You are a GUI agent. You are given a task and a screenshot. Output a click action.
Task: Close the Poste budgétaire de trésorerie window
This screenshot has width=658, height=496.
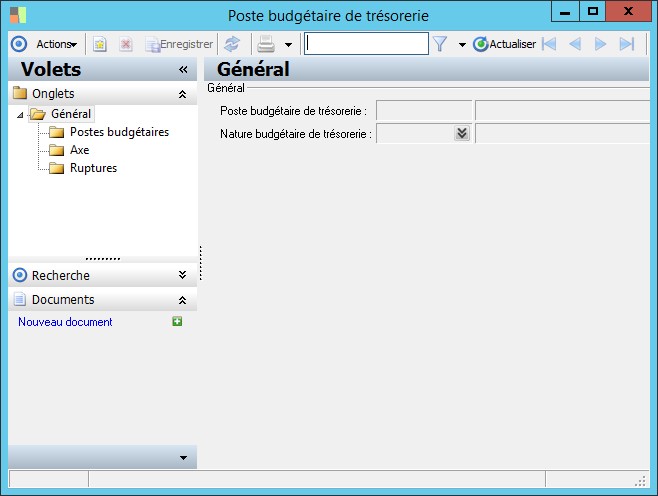pyautogui.click(x=628, y=11)
